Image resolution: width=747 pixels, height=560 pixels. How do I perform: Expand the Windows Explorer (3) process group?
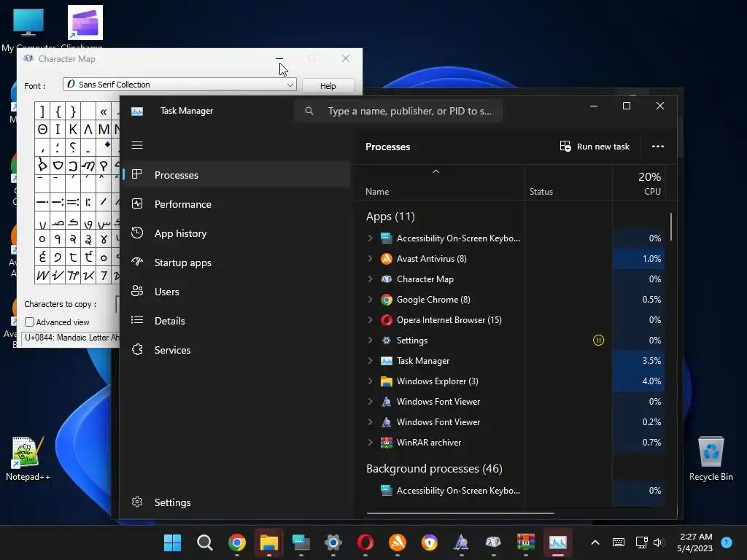click(370, 381)
